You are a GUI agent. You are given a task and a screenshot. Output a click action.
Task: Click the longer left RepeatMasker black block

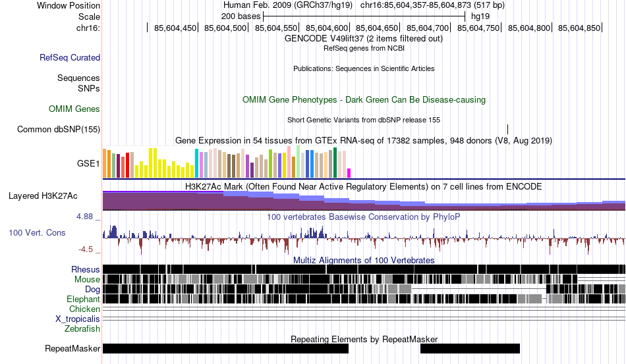[225, 348]
